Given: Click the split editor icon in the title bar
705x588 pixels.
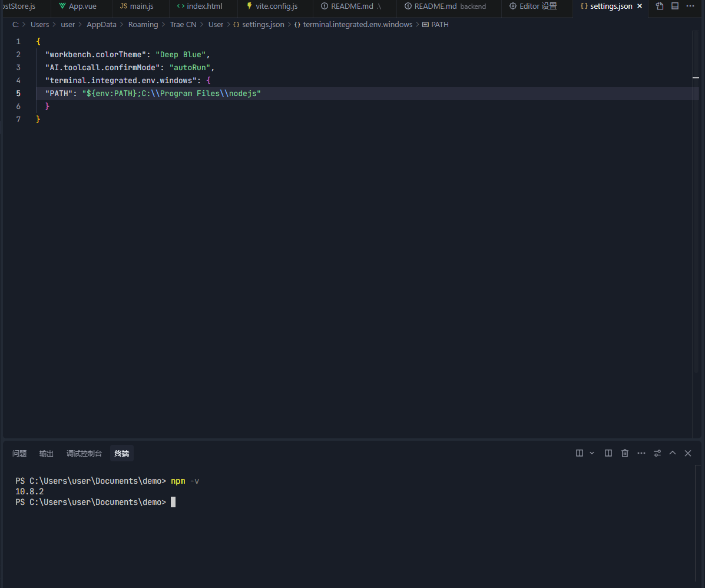Looking at the screenshot, I should pos(675,6).
